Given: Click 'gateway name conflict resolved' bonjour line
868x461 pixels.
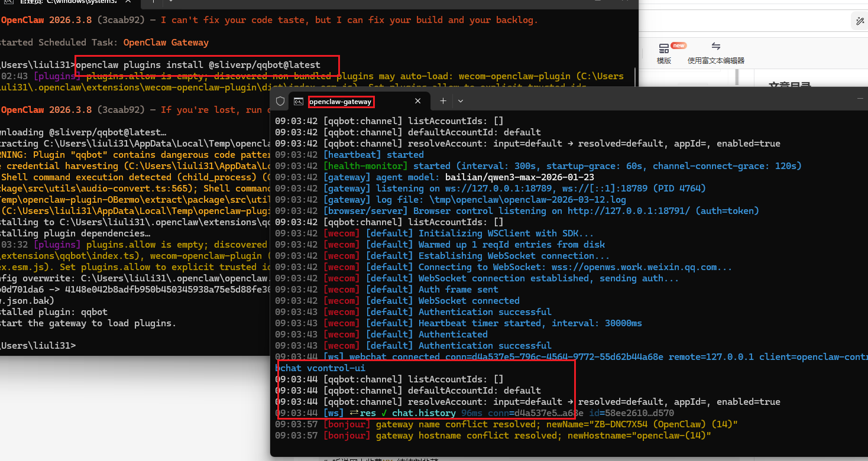Looking at the screenshot, I should (x=506, y=424).
